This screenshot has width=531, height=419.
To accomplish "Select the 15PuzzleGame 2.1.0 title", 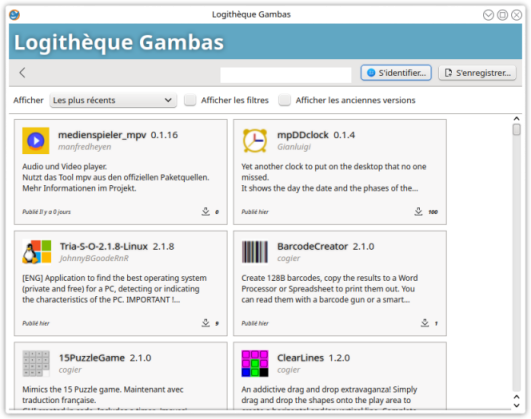I will [105, 358].
